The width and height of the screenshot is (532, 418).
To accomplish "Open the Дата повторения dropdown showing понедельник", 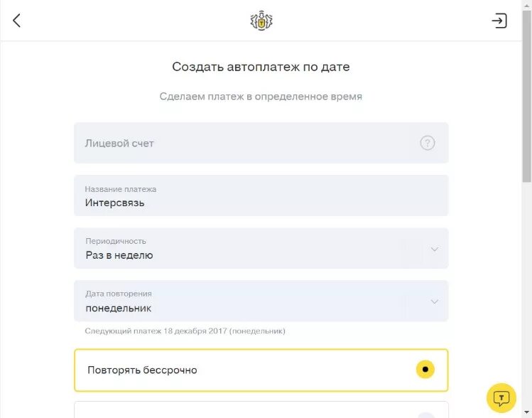I will click(x=241, y=301).
